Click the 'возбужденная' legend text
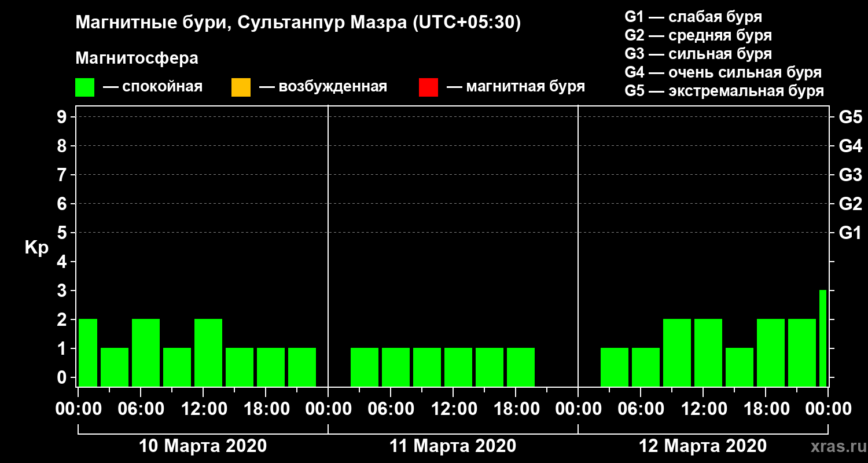Image resolution: width=868 pixels, height=463 pixels. (x=333, y=87)
